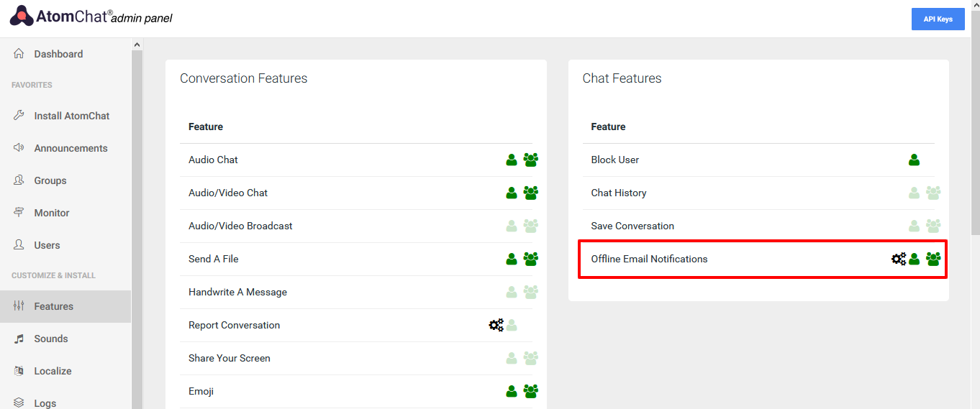The image size is (980, 409).
Task: Enable Save Conversation for groups
Action: click(x=933, y=226)
